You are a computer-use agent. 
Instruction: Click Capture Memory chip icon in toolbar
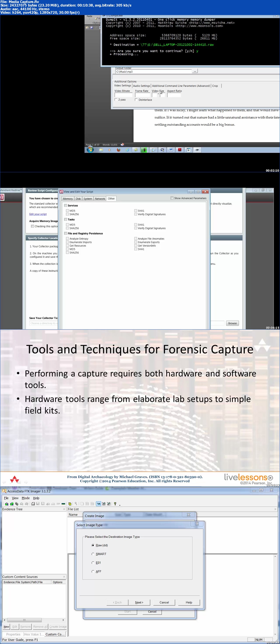tap(63, 504)
